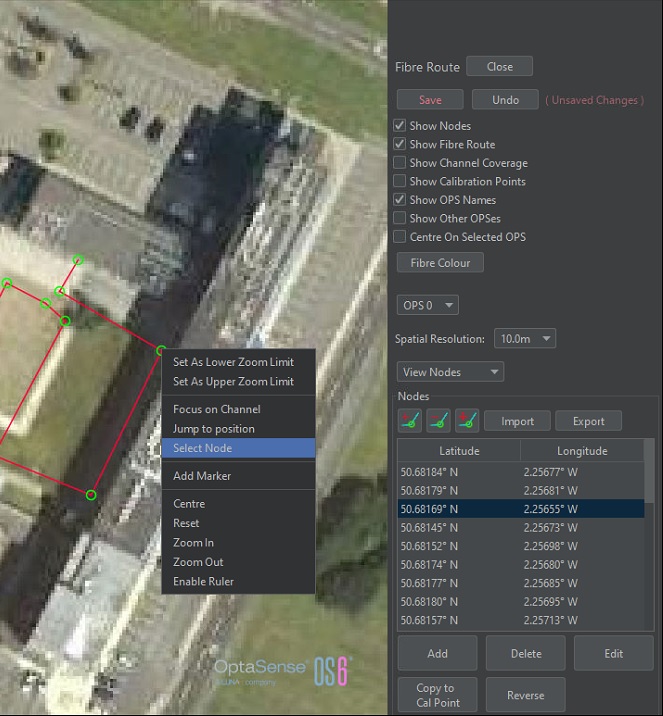The image size is (663, 716).
Task: Close the Fibre Route panel
Action: pyautogui.click(x=500, y=67)
